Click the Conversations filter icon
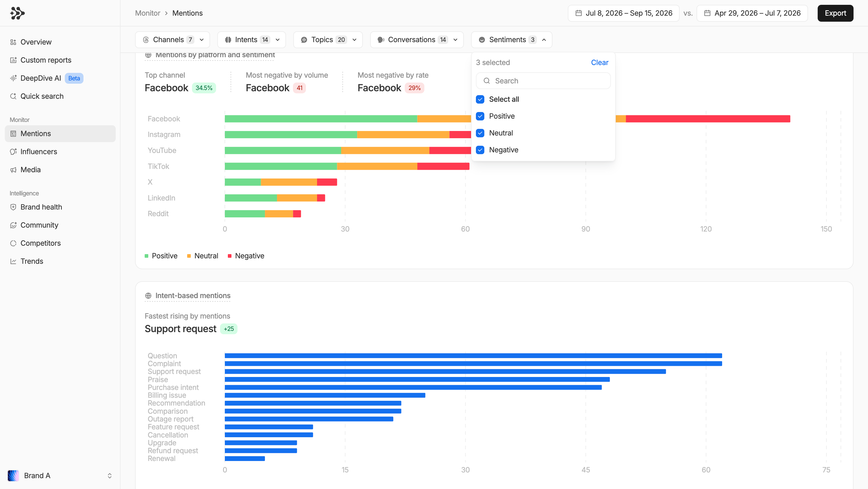 (x=381, y=40)
